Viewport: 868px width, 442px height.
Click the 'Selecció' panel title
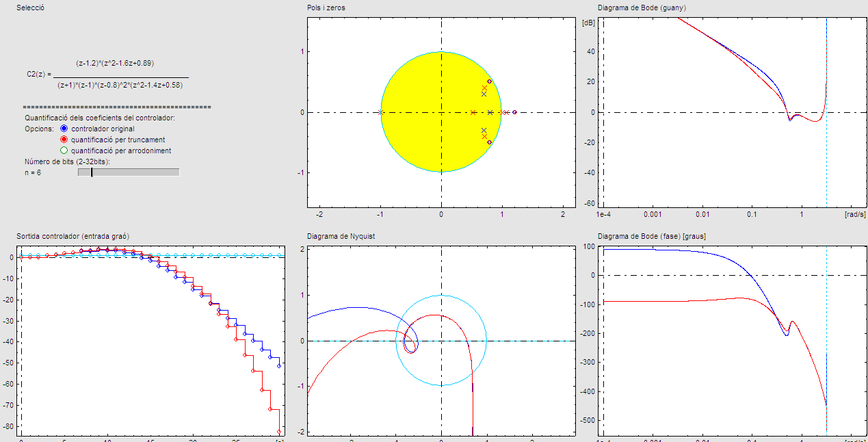pyautogui.click(x=31, y=8)
